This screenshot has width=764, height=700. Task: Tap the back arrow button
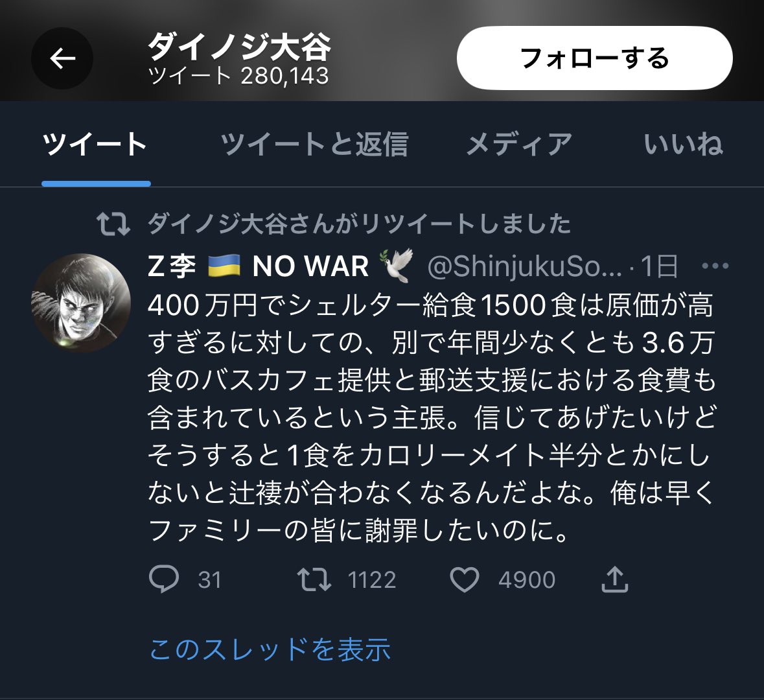(62, 58)
